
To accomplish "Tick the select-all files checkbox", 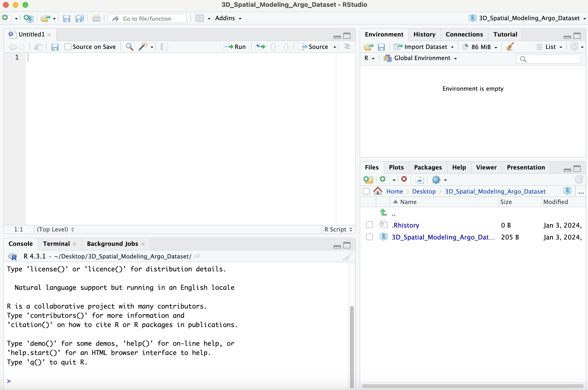I will click(366, 191).
